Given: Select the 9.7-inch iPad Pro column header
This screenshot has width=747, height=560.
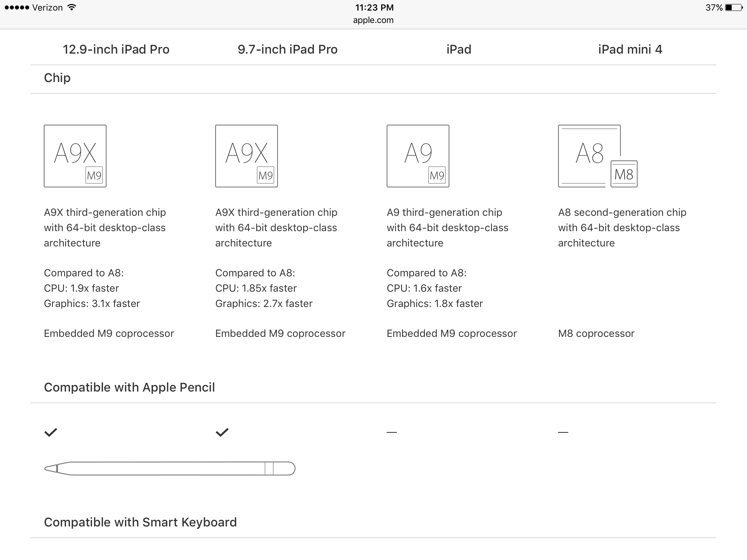Looking at the screenshot, I should tap(287, 49).
